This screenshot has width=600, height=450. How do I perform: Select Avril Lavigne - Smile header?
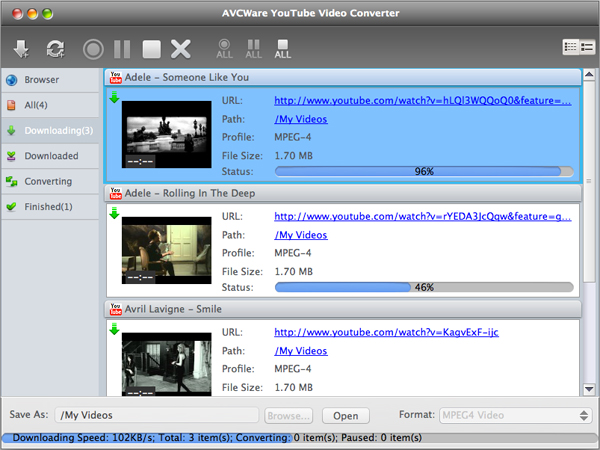coord(343,309)
